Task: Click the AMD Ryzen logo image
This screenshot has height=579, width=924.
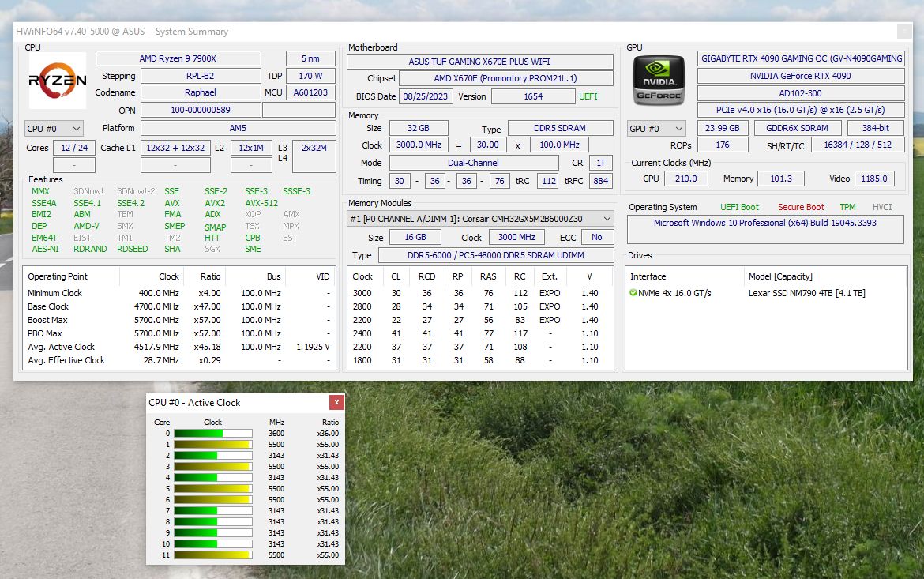Action: [58, 81]
